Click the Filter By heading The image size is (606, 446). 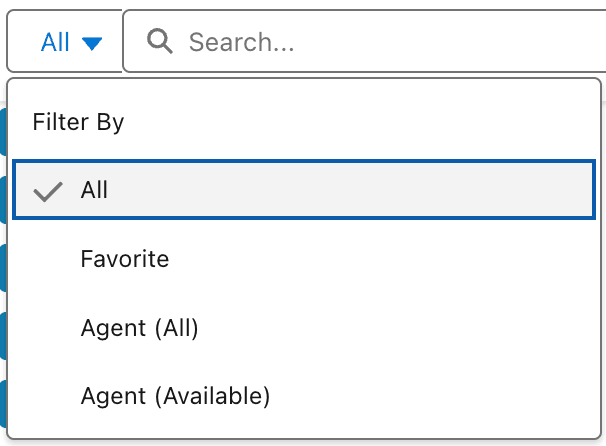point(78,122)
